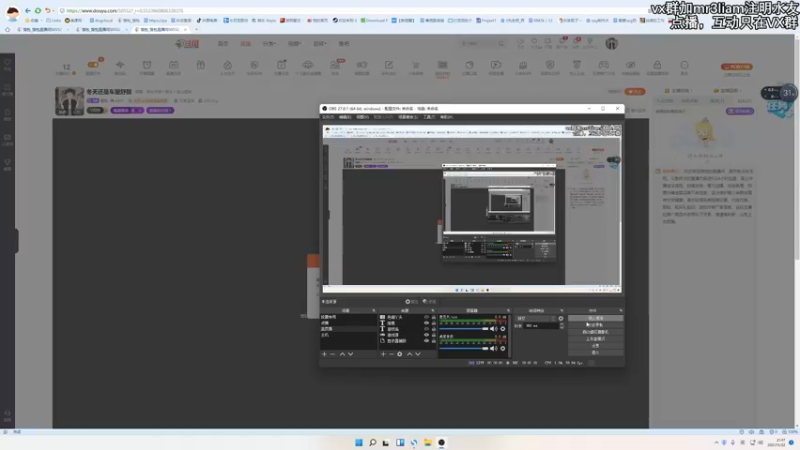The image size is (800, 450).
Task: Expand Douyu 视频 navigation dropdown
Action: point(294,44)
